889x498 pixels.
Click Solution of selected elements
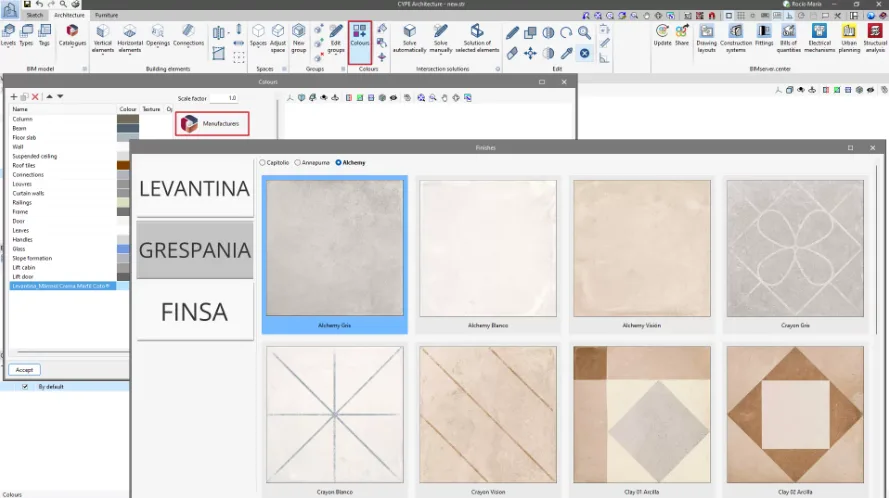(477, 39)
